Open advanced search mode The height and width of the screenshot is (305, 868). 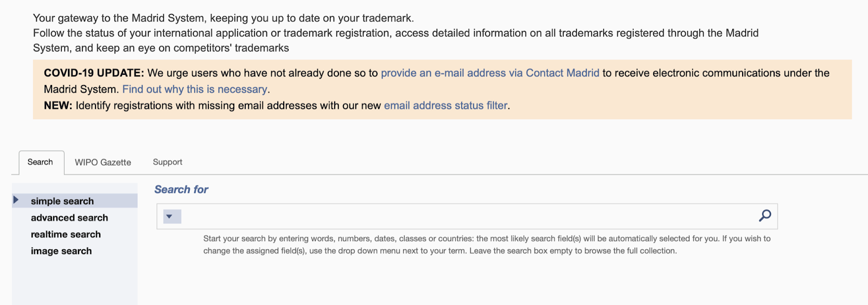(69, 218)
